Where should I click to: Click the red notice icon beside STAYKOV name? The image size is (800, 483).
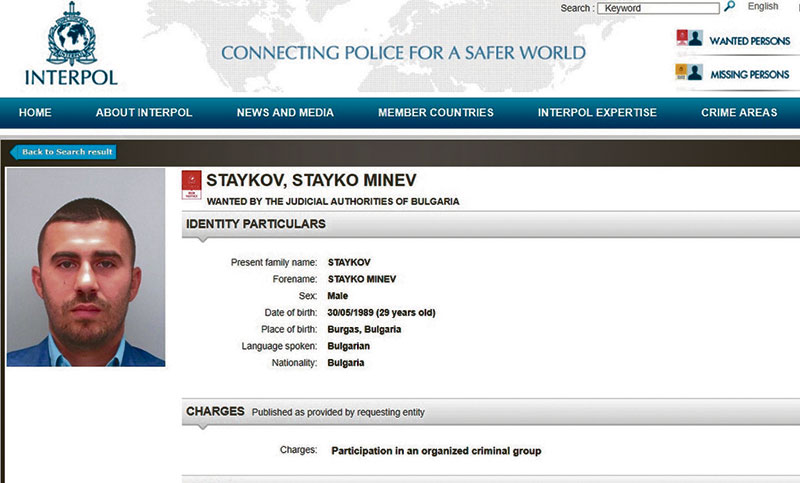pyautogui.click(x=192, y=185)
